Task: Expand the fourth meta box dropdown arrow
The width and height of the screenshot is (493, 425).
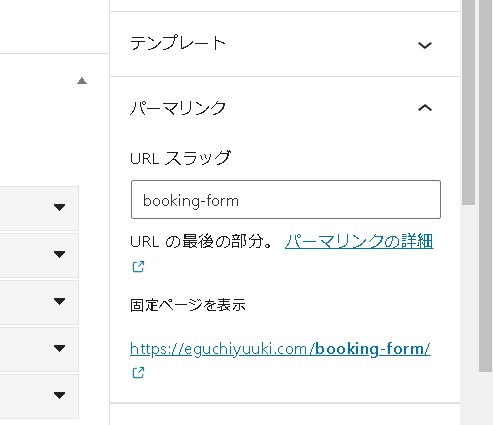Action: click(x=59, y=348)
